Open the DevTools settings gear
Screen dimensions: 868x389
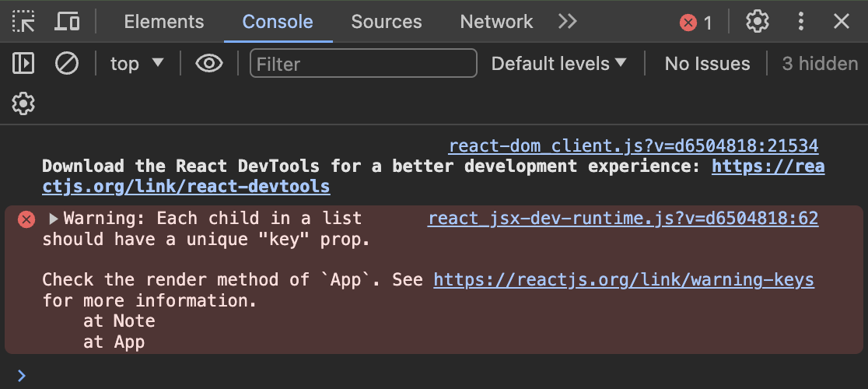tap(757, 22)
